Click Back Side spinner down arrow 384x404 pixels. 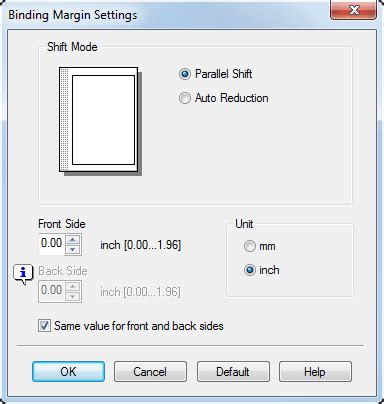[x=73, y=297]
